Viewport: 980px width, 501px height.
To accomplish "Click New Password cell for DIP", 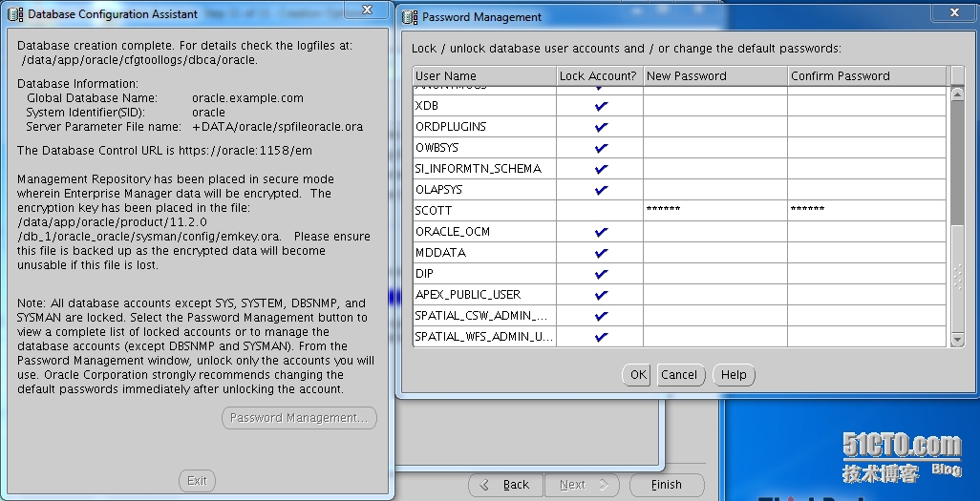I will click(715, 274).
